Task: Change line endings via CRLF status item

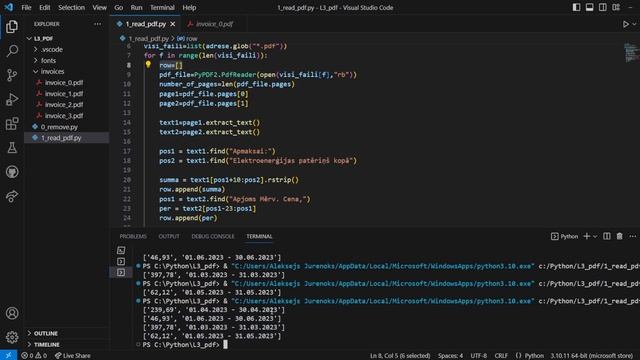Action: pos(501,356)
